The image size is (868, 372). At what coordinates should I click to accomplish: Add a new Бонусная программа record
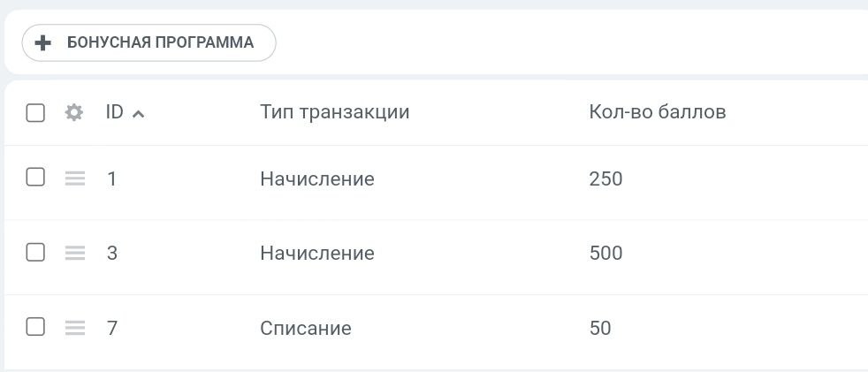point(149,42)
